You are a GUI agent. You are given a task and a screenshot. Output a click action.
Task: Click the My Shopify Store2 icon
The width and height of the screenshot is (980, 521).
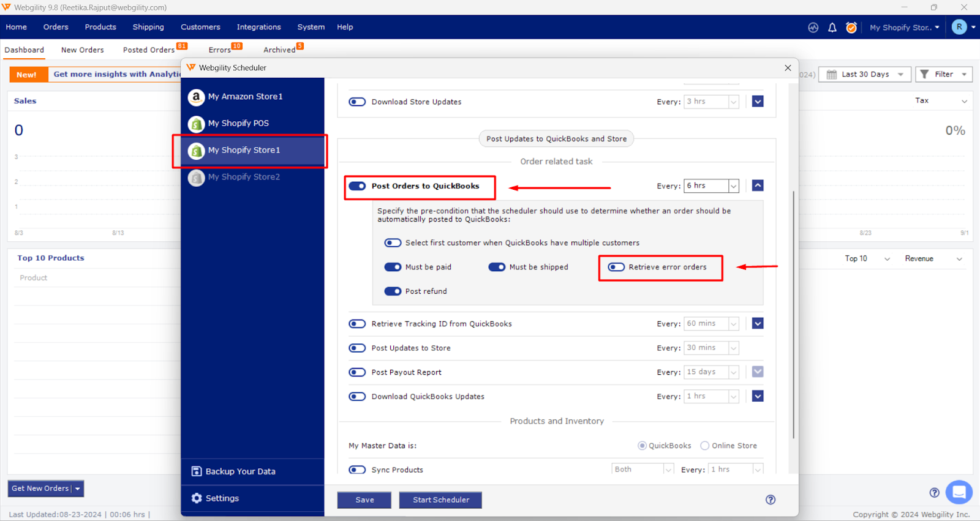point(196,178)
